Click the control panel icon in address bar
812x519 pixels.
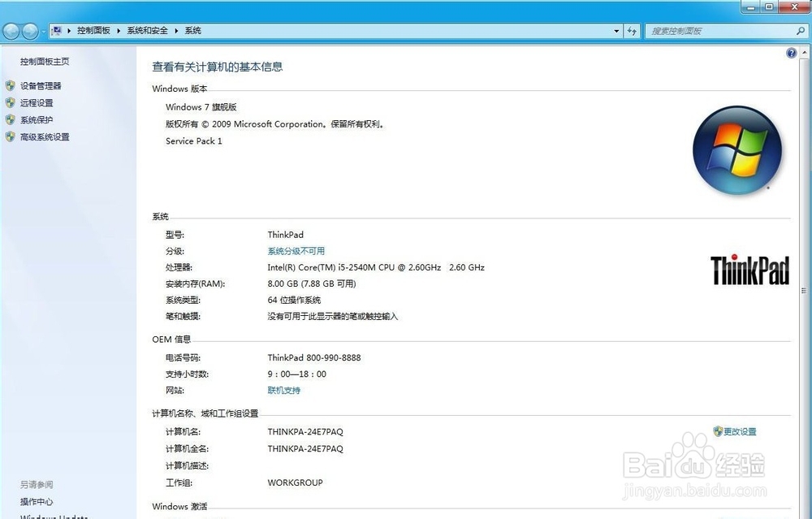click(x=57, y=31)
